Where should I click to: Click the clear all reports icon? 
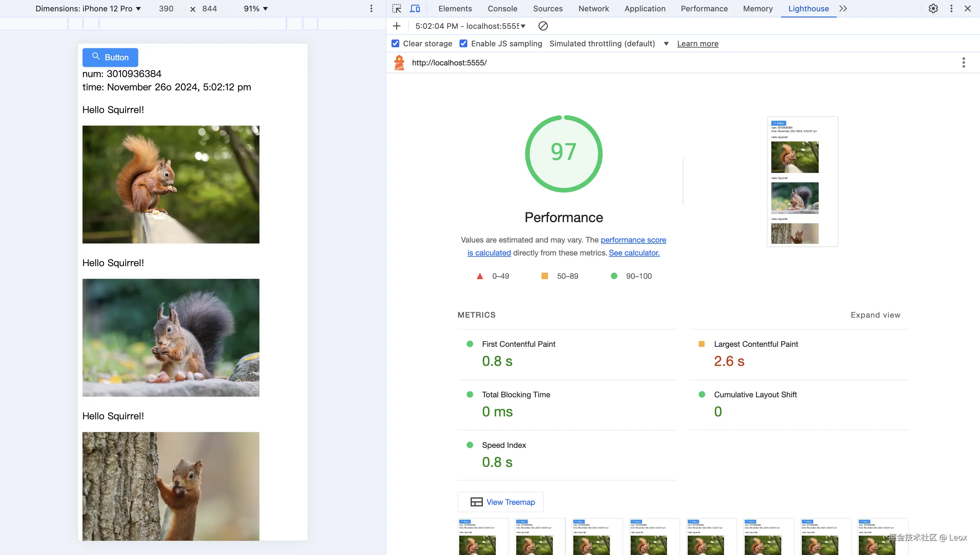(543, 26)
